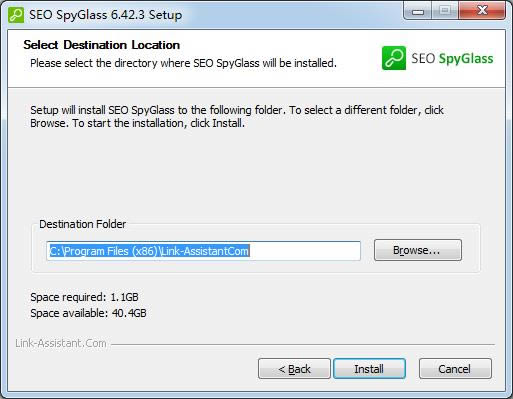Click the setup instructions paragraph text
The image size is (513, 399).
237,117
